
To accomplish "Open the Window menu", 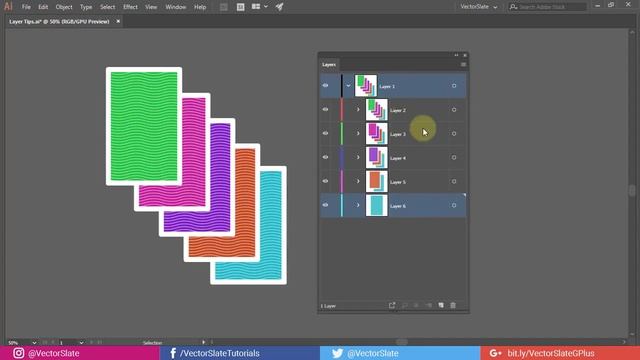I will click(176, 7).
